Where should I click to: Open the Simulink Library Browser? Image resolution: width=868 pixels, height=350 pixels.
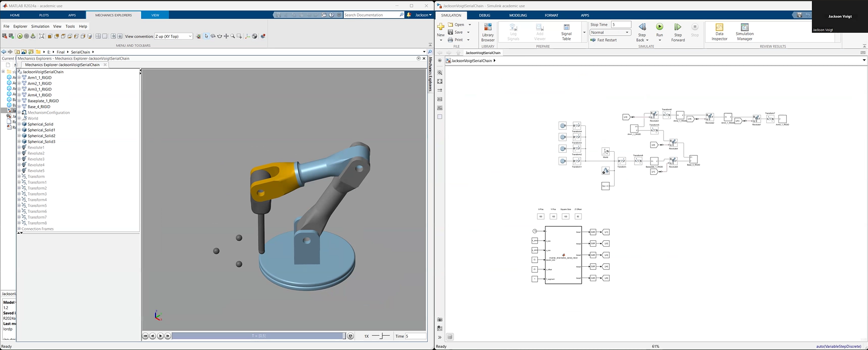click(488, 32)
